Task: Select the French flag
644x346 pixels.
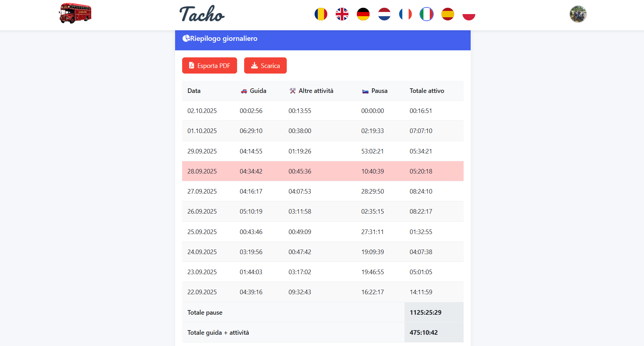Action: tap(405, 14)
